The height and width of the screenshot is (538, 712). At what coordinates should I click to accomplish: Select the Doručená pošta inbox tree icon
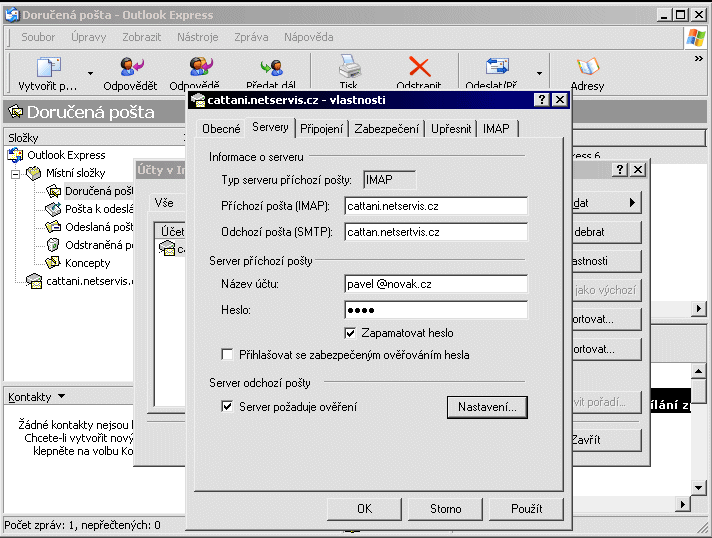[x=53, y=191]
